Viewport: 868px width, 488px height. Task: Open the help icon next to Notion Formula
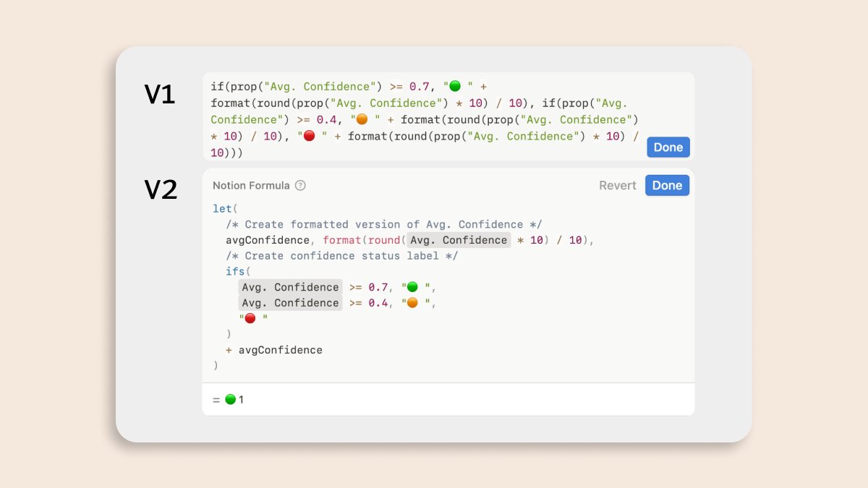301,186
